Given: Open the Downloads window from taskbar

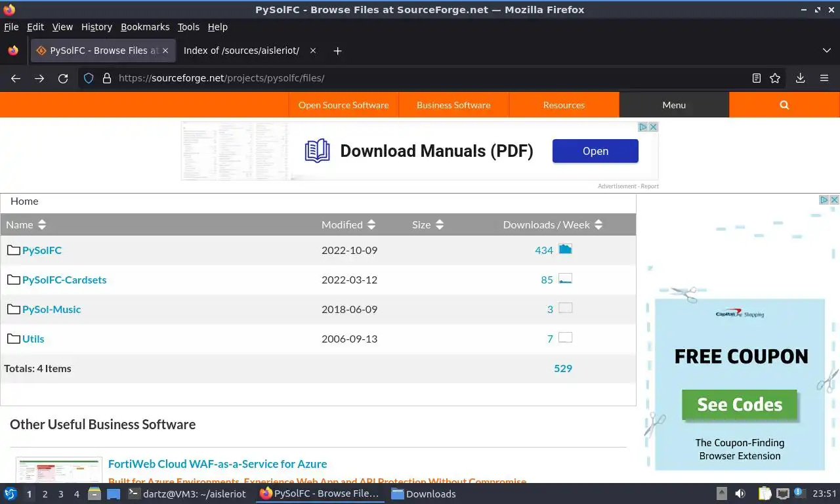Looking at the screenshot, I should pyautogui.click(x=423, y=494).
